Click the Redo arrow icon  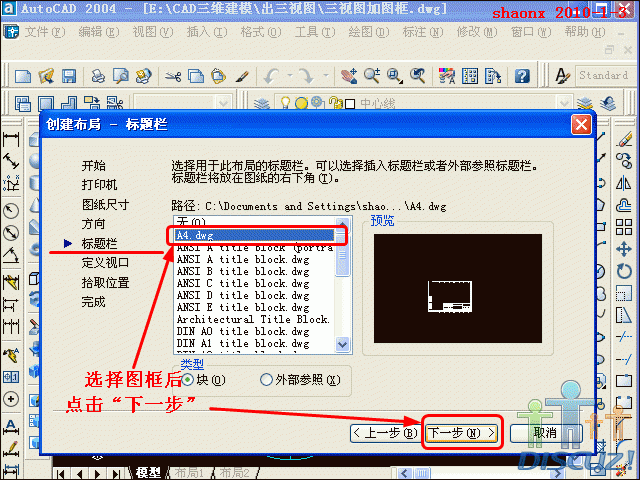306,76
